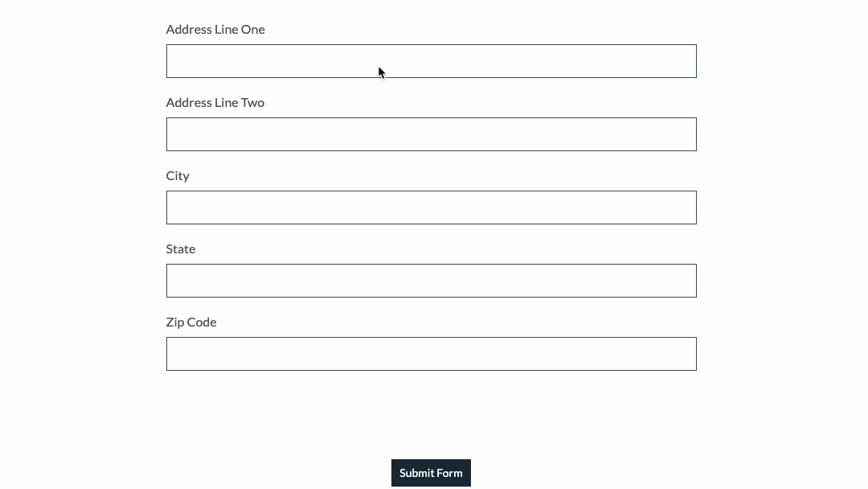Click the Zip Code label text
The height and width of the screenshot is (489, 868).
190,322
